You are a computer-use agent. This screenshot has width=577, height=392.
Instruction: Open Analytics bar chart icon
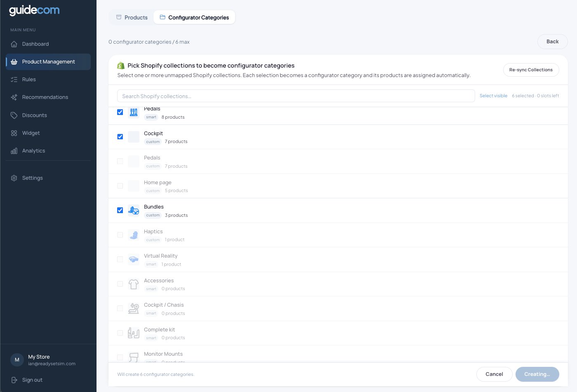pyautogui.click(x=14, y=151)
